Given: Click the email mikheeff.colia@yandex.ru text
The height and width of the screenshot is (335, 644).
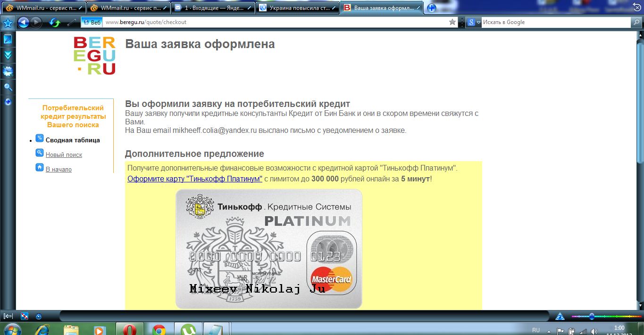Looking at the screenshot, I should [214, 130].
